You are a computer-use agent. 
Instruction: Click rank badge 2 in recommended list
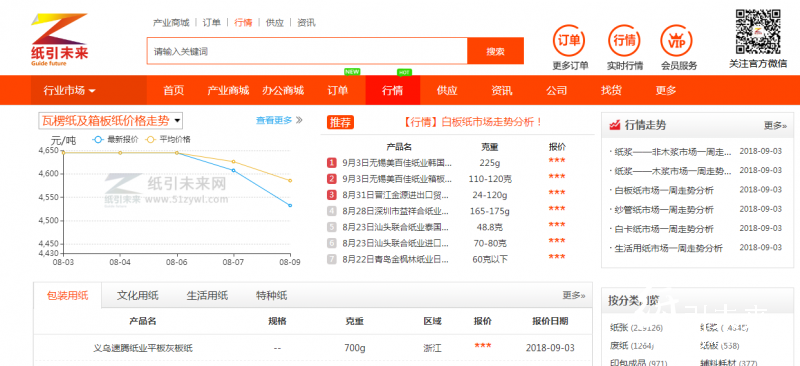coord(332,179)
